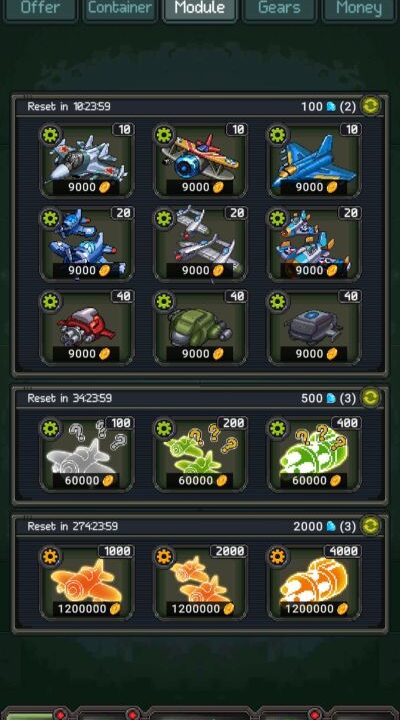Screen dimensions: 400x720
Task: Buy the 4000 orange module pack
Action: click(314, 582)
